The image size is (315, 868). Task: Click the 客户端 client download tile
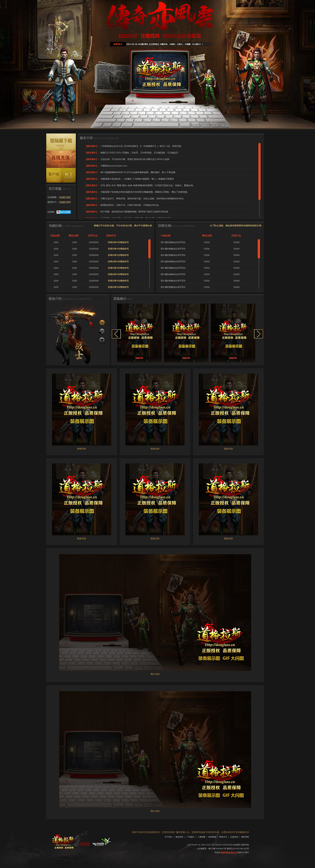coord(53,175)
